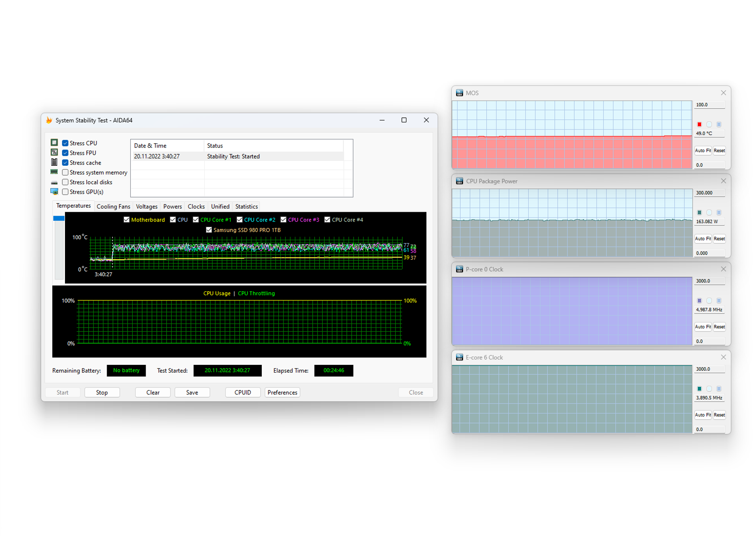Screen dimensions: 756x536
Task: Maximize the System Stability Test window
Action: coord(404,120)
